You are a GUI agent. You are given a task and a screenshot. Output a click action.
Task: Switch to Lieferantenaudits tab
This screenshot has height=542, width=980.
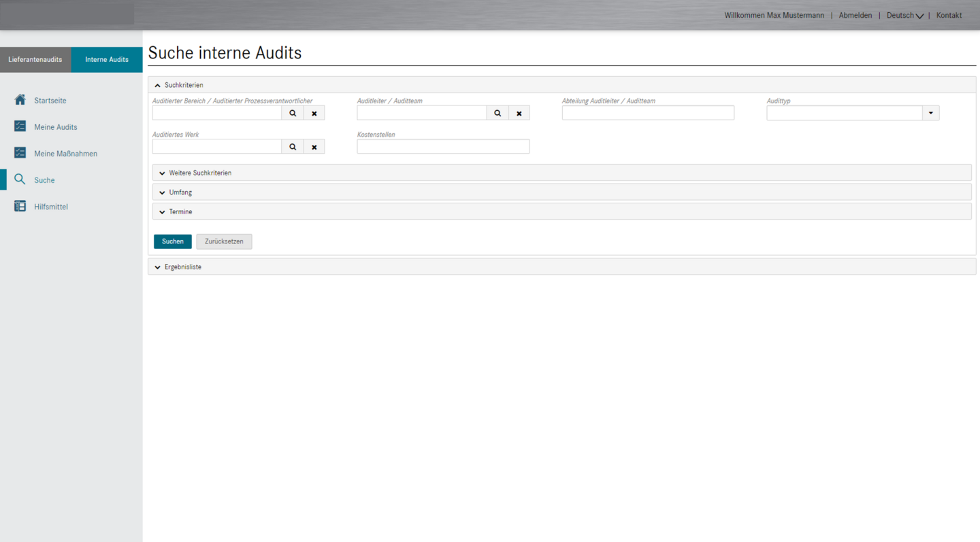coord(35,60)
